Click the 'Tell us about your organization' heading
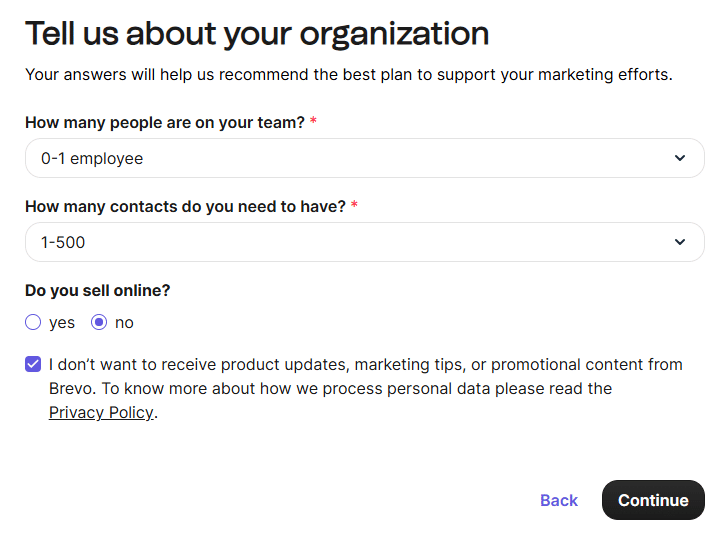This screenshot has height=547, width=724. pyautogui.click(x=257, y=33)
